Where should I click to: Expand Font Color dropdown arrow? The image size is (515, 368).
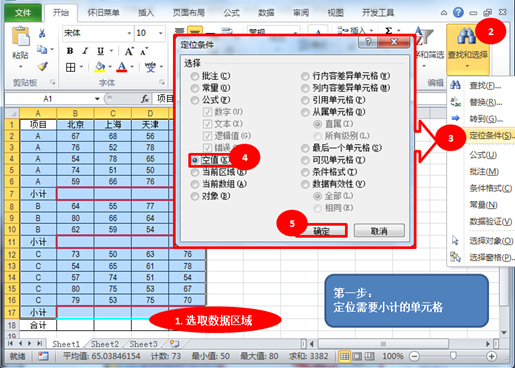click(132, 67)
